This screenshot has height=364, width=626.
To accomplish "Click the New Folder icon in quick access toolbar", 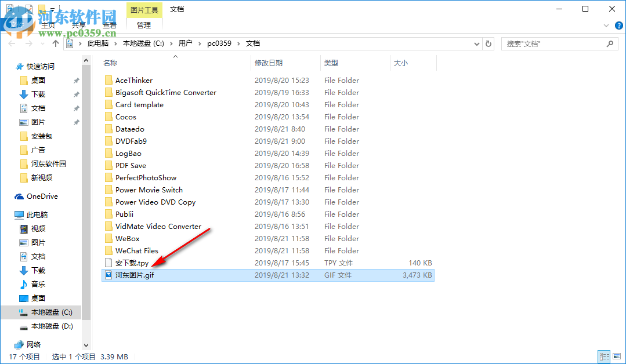I will pos(42,9).
